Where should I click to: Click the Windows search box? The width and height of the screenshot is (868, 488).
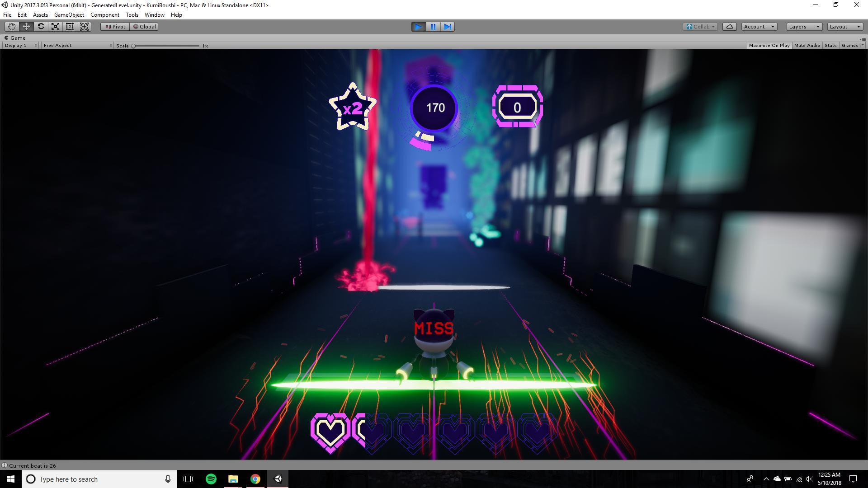pyautogui.click(x=99, y=479)
